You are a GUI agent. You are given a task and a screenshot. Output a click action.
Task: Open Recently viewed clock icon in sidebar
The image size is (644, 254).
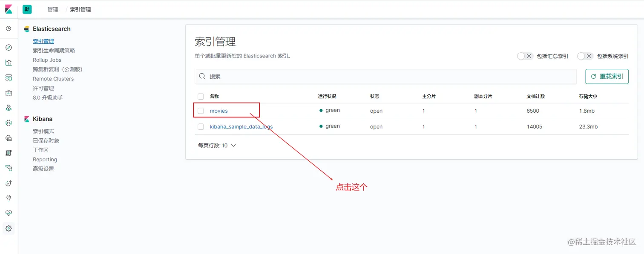[9, 29]
